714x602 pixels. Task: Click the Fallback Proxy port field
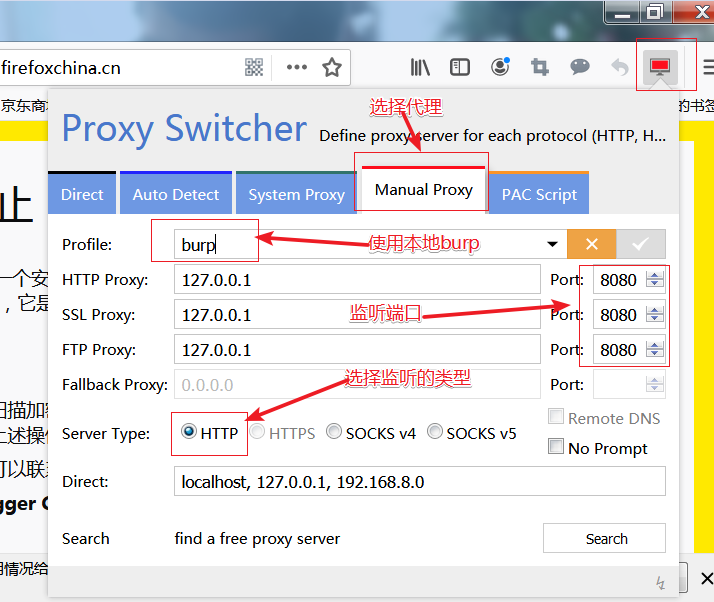(619, 384)
